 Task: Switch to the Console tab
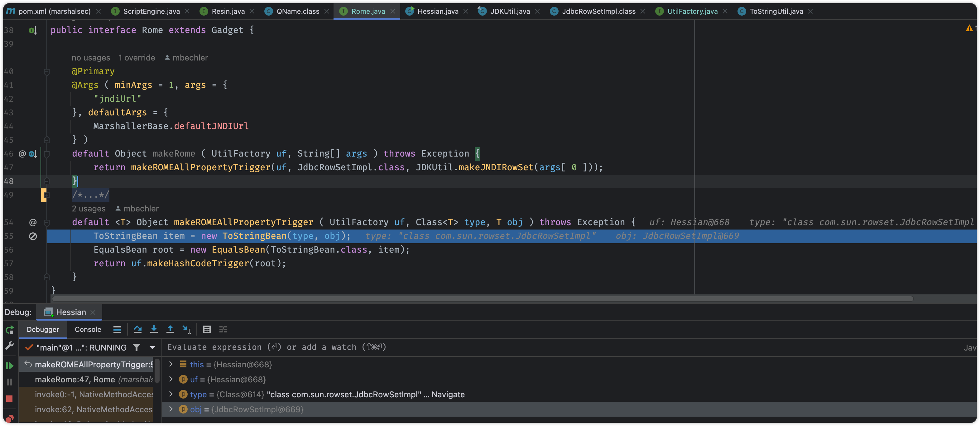[x=88, y=330]
